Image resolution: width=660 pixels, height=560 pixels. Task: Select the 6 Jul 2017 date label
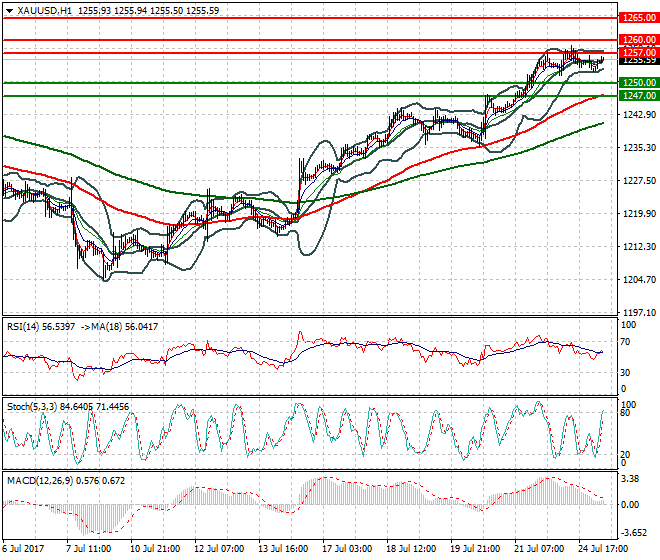(x=23, y=549)
